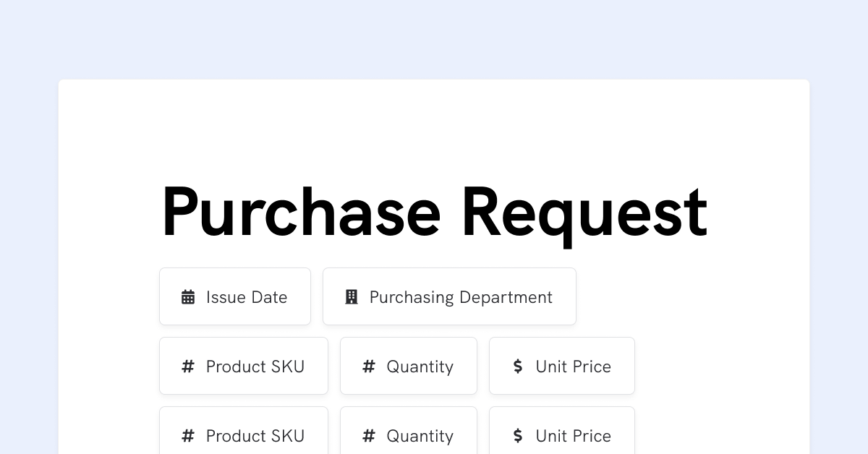Select the Issue Date field

pos(235,296)
